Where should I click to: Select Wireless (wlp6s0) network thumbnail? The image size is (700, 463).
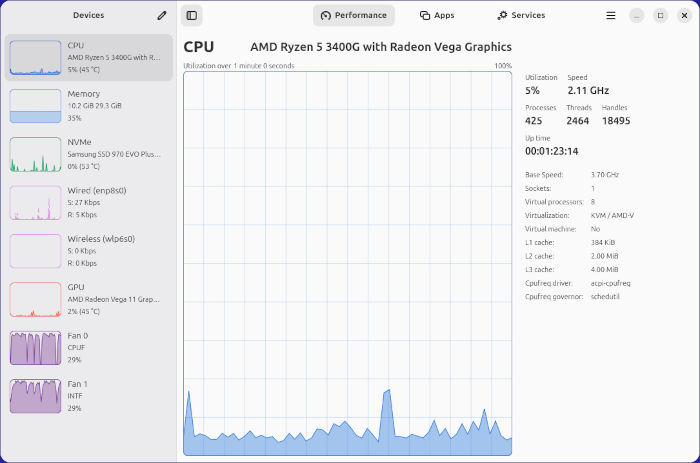coord(35,251)
